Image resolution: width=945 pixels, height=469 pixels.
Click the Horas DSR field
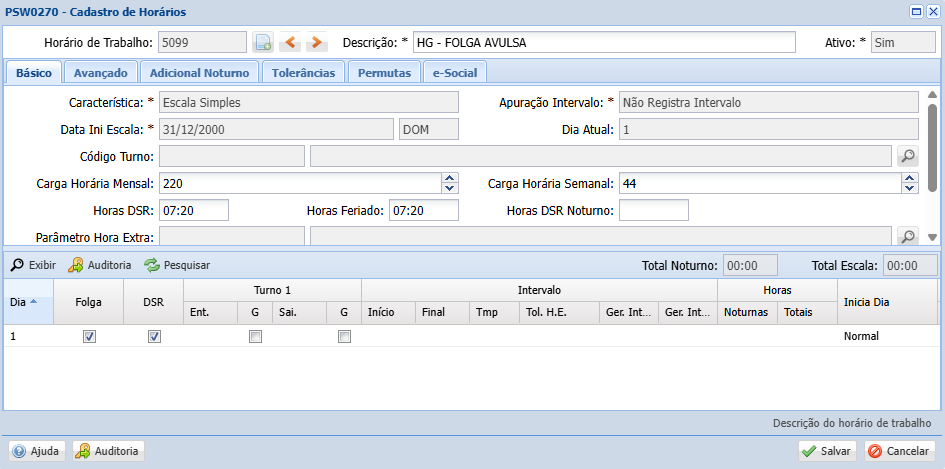click(193, 210)
